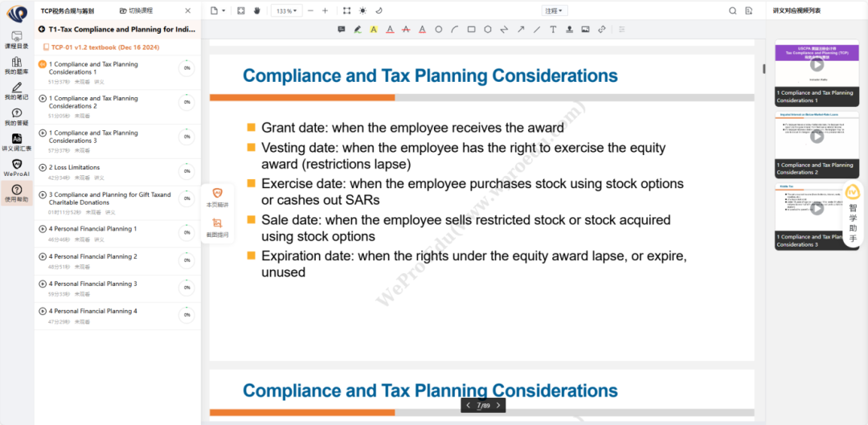
Task: Open the document search icon
Action: click(x=732, y=10)
